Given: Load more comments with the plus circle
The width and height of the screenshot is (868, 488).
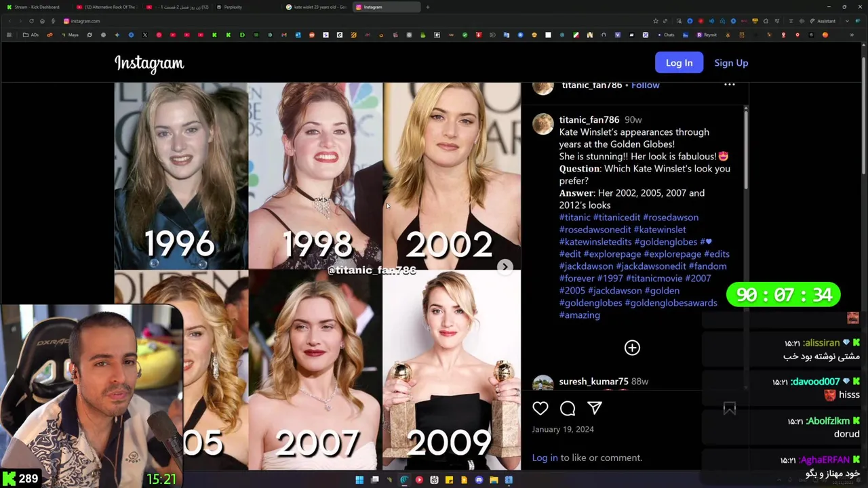Looking at the screenshot, I should click(632, 348).
